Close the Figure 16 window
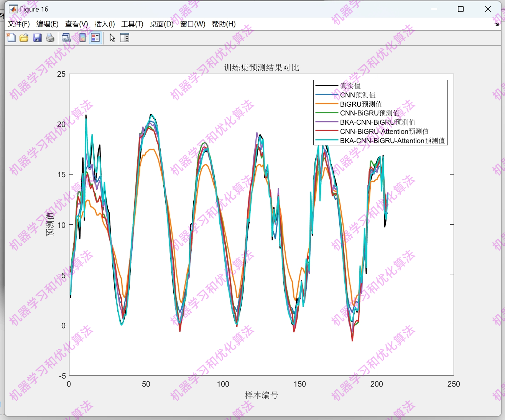The height and width of the screenshot is (420, 505). point(488,9)
